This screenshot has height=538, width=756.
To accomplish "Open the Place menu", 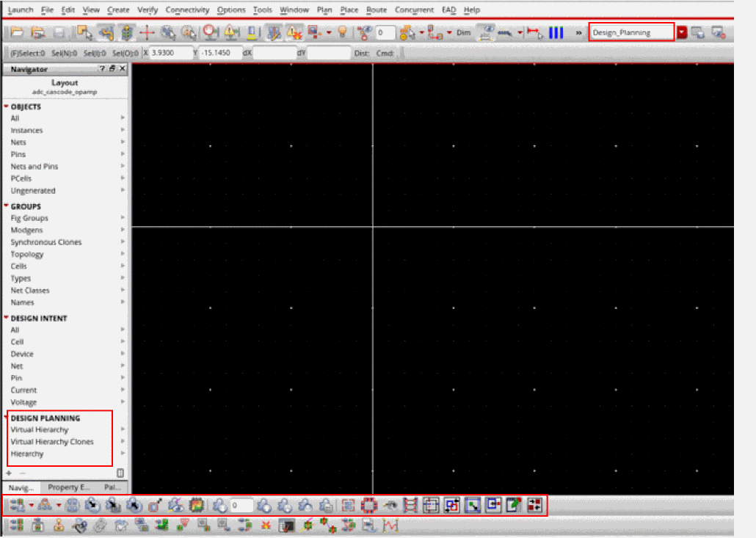I will coord(349,10).
